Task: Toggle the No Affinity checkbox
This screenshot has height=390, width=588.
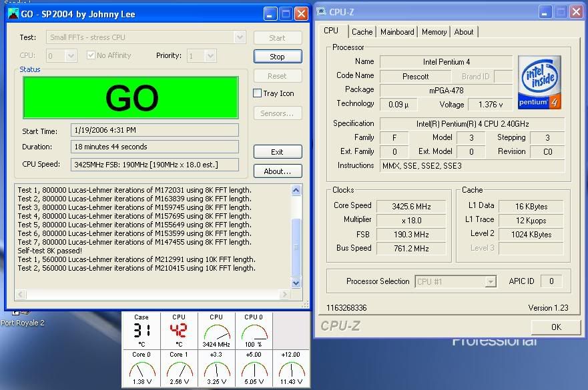Action: 90,55
